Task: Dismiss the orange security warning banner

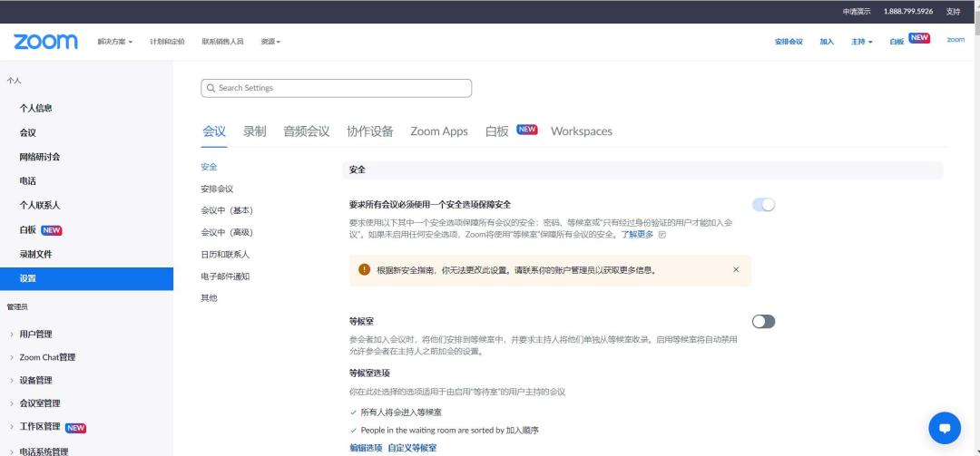Action: click(x=736, y=269)
